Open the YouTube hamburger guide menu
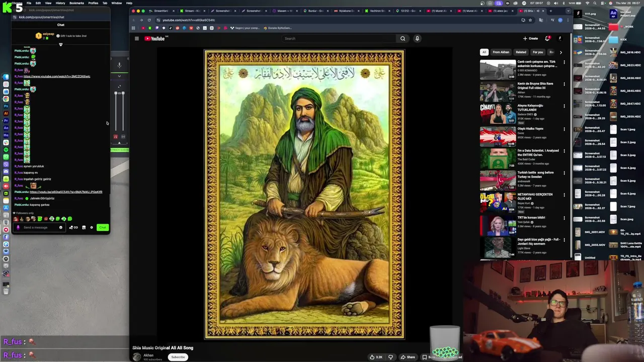The width and height of the screenshot is (644, 362). [136, 38]
